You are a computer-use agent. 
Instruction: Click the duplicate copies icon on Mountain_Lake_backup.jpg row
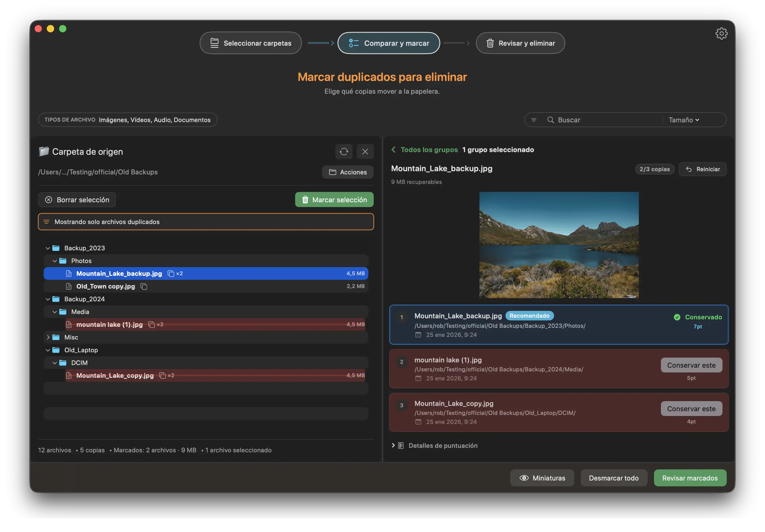coord(171,274)
